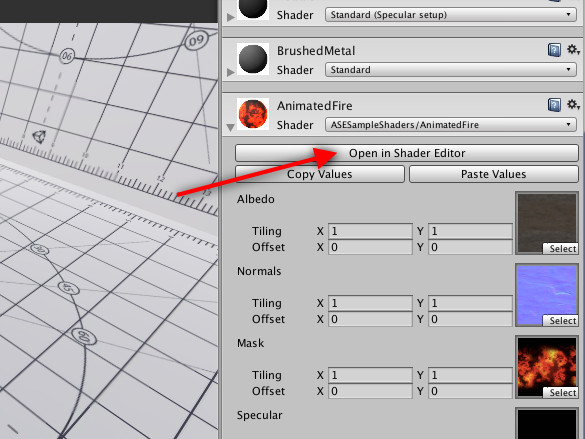Click the Albedo Tiling Y field

[470, 231]
